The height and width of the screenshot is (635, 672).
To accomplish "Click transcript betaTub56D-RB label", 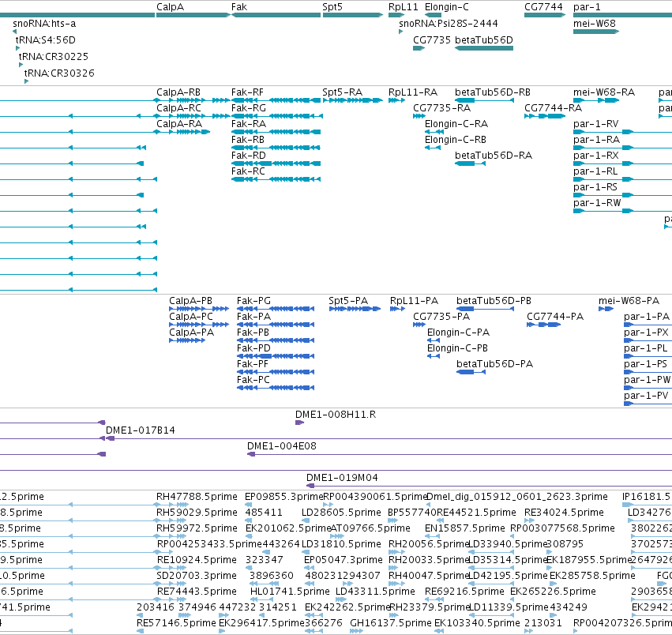I will coord(493,92).
